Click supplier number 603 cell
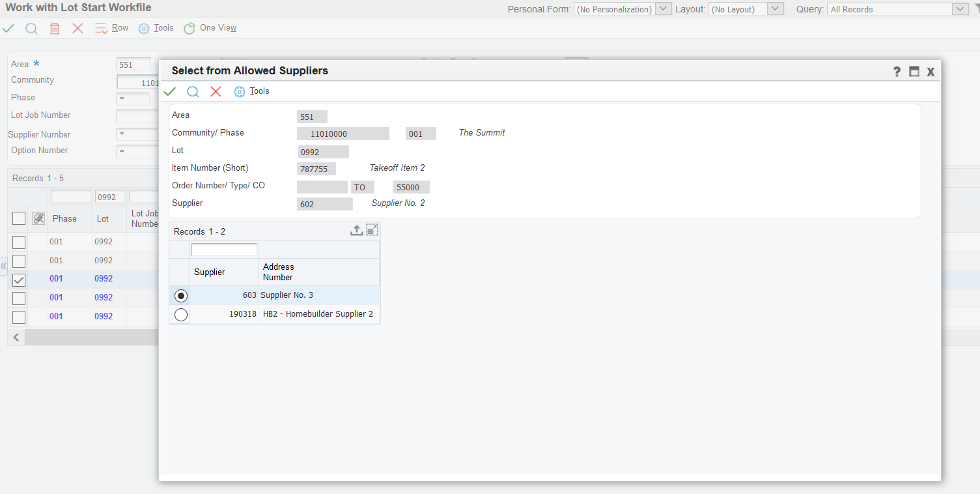Viewport: 980px width, 494px height. pos(224,295)
